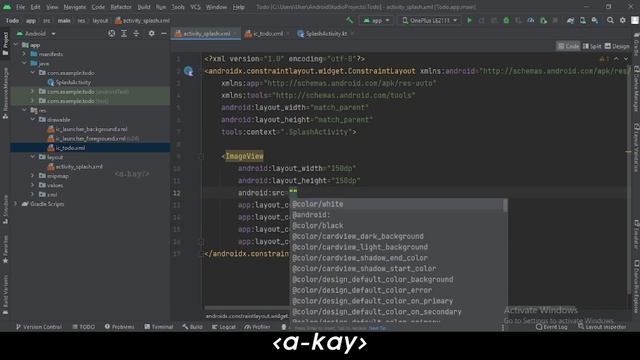The height and width of the screenshot is (360, 640).
Task: Click the Debug app bug icon
Action: click(506, 20)
